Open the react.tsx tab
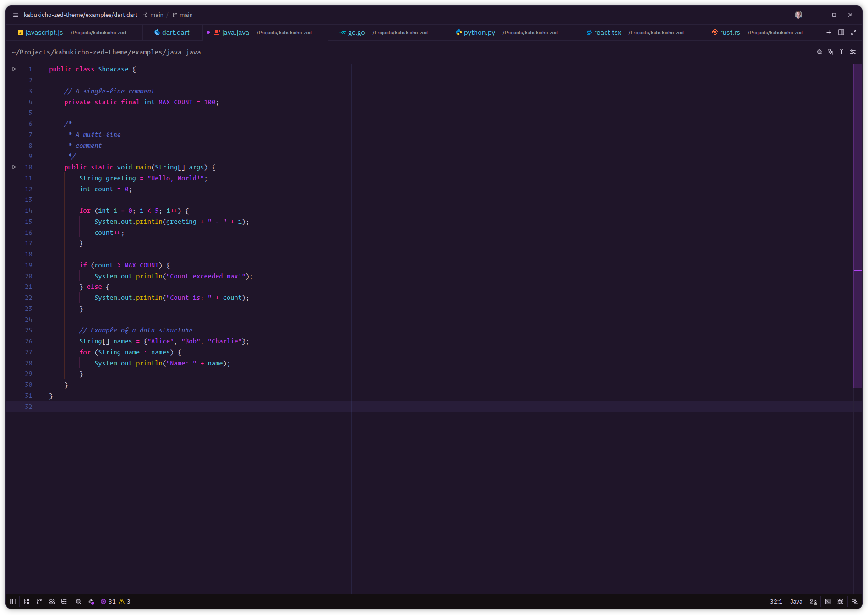This screenshot has height=615, width=868. click(637, 33)
